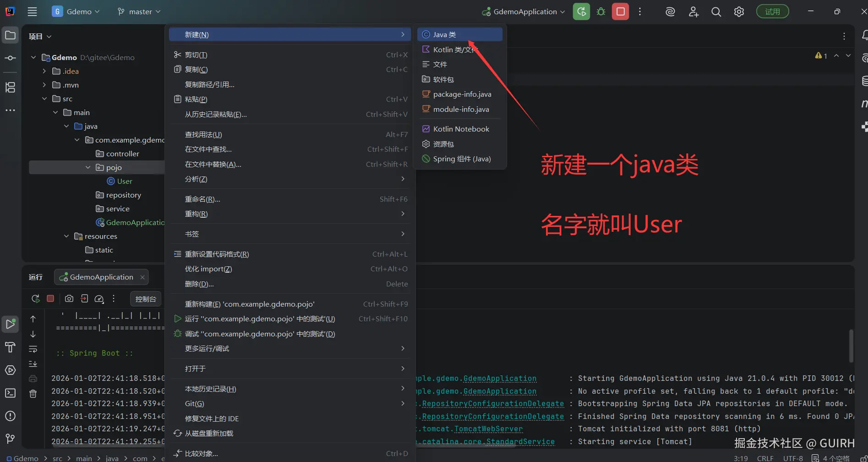Click 复制(C) in the context menu
The image size is (868, 462).
(x=290, y=70)
